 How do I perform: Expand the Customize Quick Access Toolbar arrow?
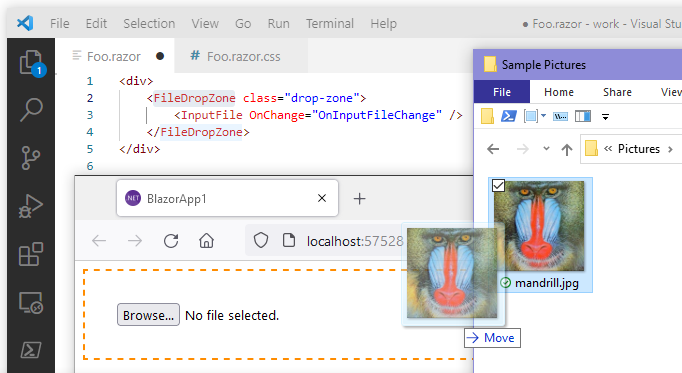(605, 117)
